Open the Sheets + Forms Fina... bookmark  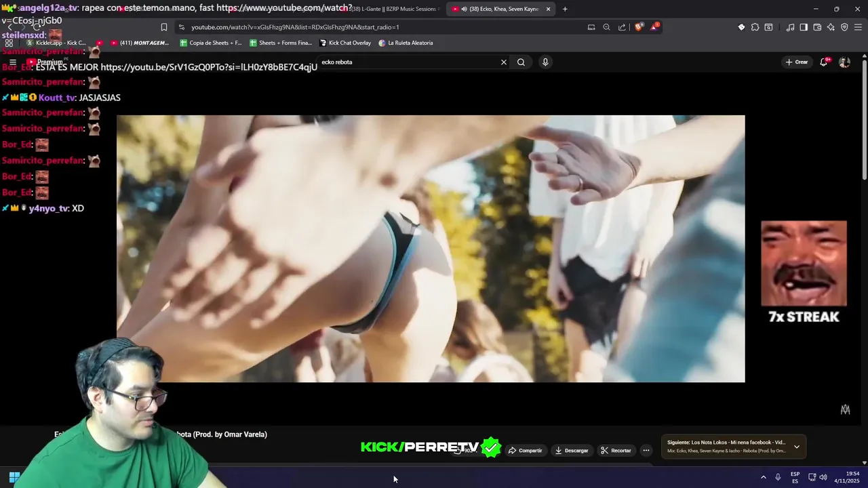[x=281, y=43]
